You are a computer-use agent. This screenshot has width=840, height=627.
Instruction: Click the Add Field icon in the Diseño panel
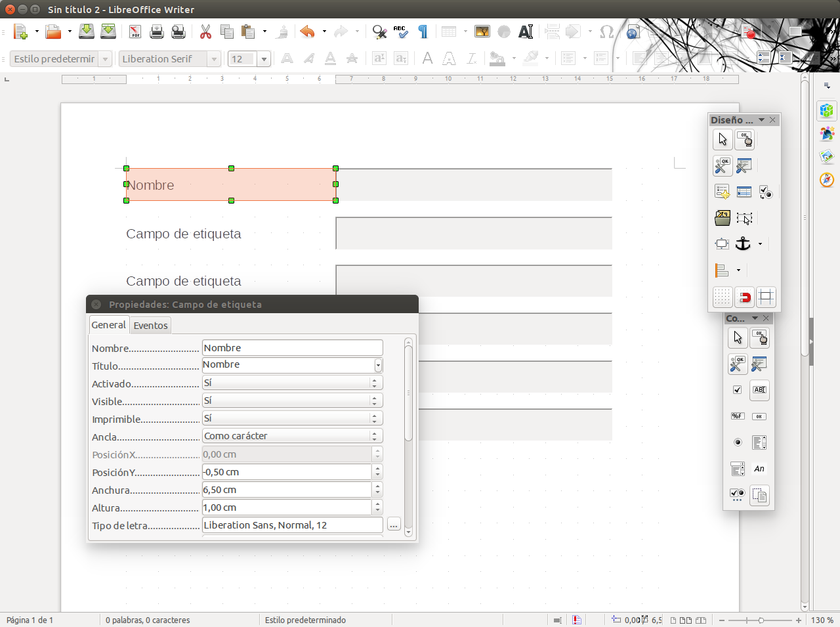click(x=744, y=192)
